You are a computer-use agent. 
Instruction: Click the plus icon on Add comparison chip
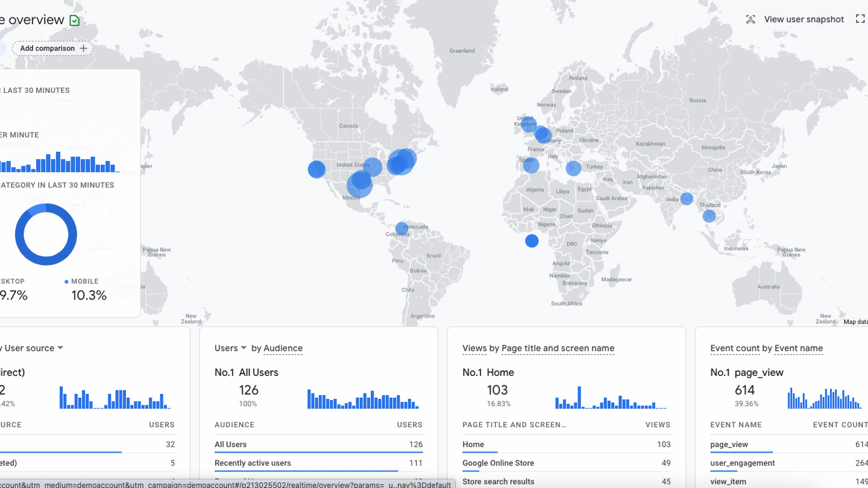click(84, 48)
